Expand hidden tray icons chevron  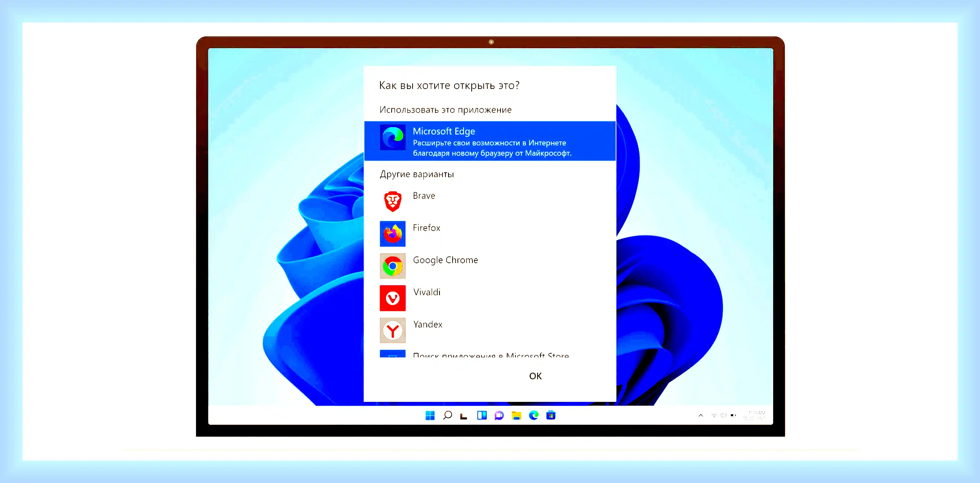click(x=701, y=415)
